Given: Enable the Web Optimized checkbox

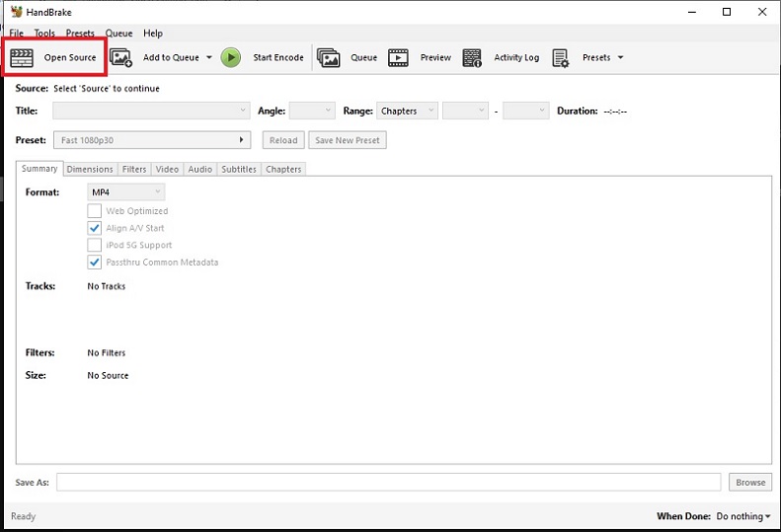Looking at the screenshot, I should [x=95, y=210].
